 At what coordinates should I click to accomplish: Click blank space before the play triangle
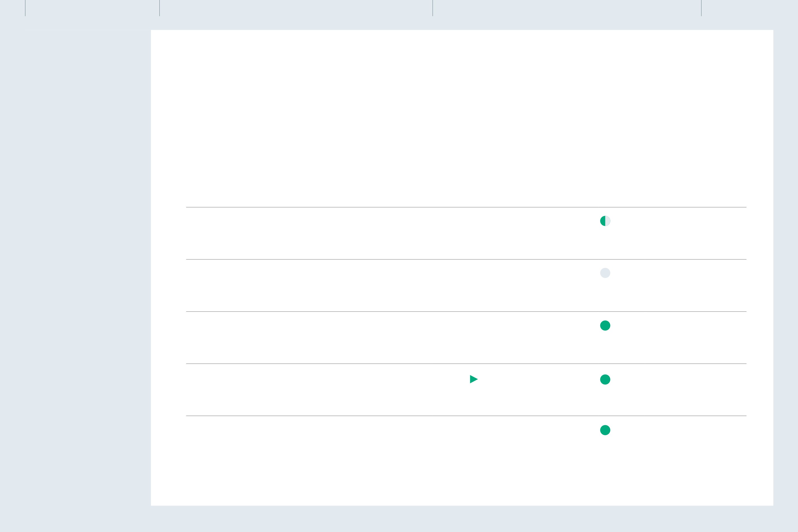point(326,389)
